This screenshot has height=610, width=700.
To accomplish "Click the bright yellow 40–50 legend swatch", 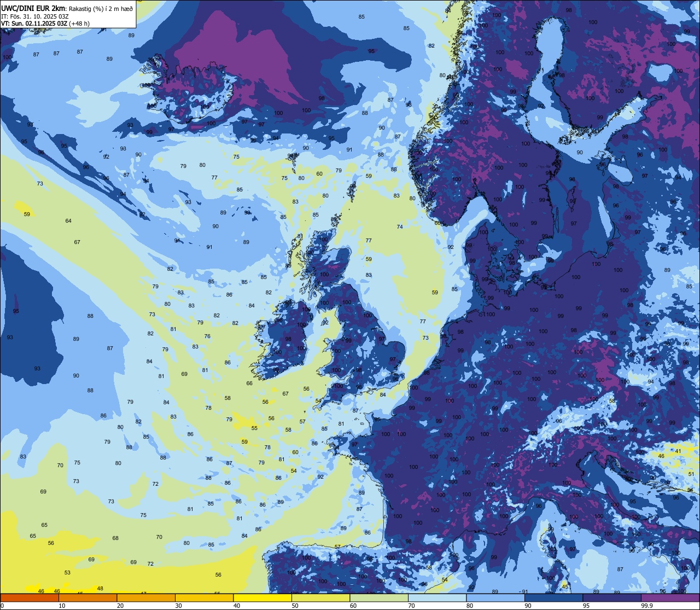I will coord(262,597).
